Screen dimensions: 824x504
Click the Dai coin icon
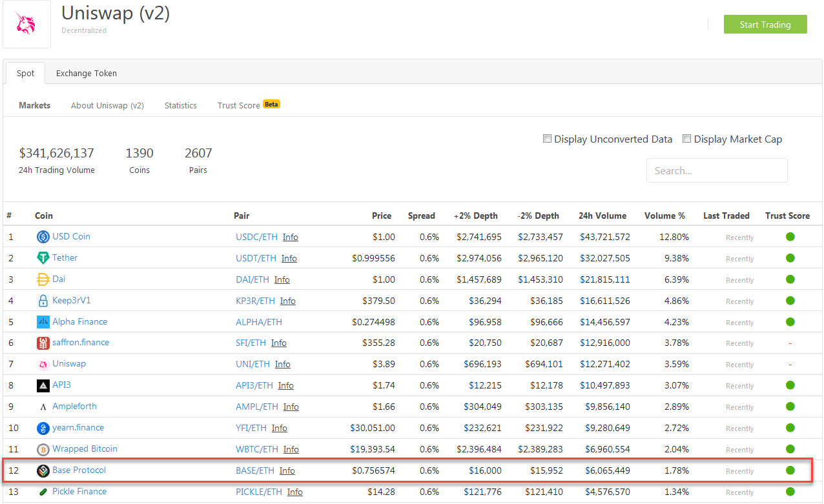(x=43, y=279)
